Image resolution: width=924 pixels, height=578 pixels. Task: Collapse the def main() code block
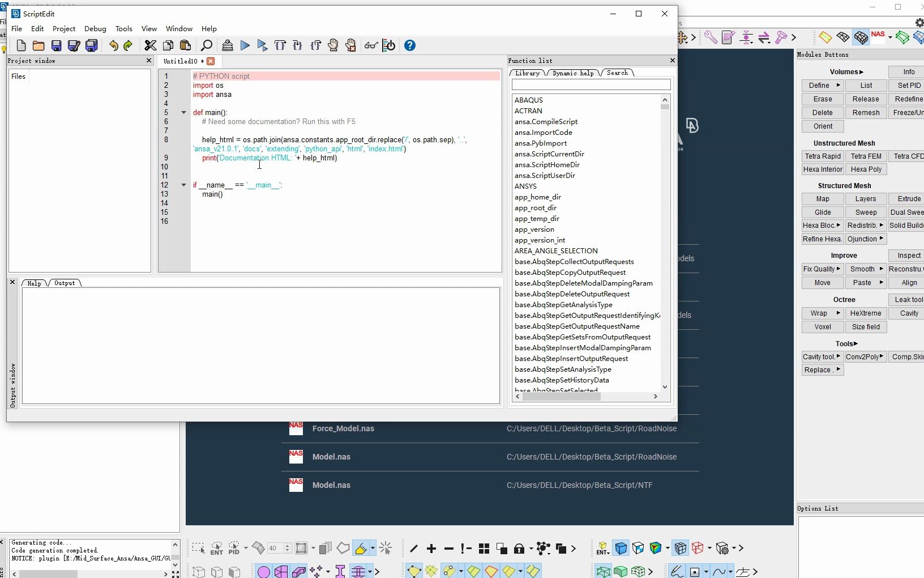tap(183, 112)
